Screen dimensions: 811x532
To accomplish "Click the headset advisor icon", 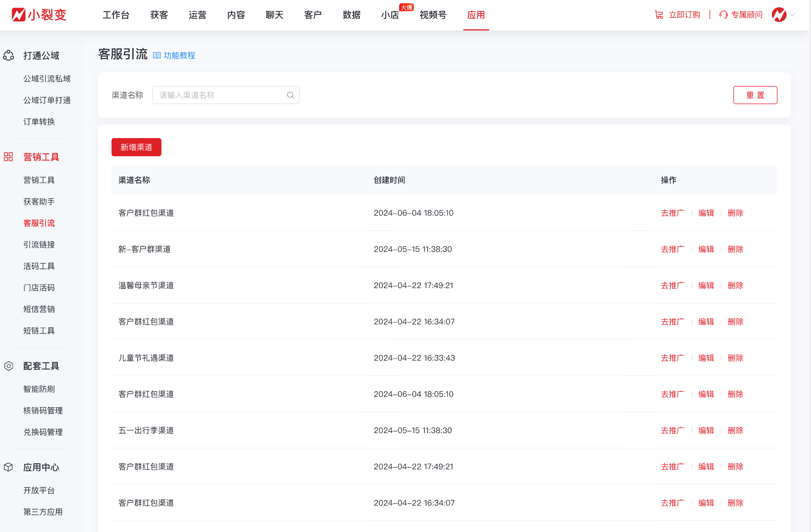I will click(x=723, y=15).
